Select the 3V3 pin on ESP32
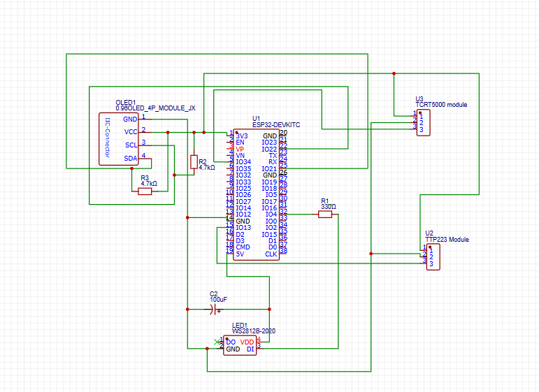This screenshot has height=392, width=539. click(x=242, y=136)
